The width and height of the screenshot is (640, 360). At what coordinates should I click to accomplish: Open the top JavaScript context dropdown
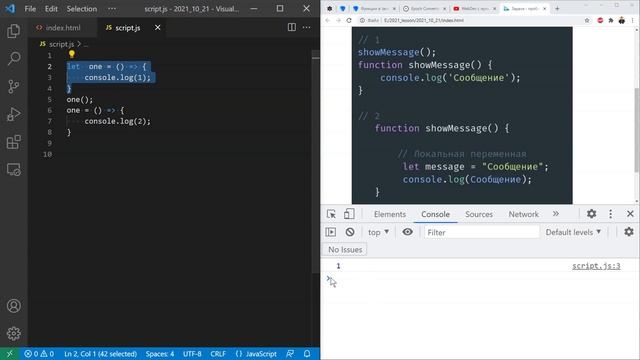[378, 232]
